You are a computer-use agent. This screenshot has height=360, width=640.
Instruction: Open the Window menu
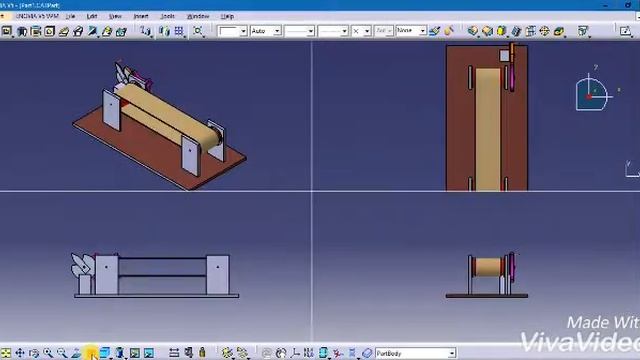coord(198,16)
